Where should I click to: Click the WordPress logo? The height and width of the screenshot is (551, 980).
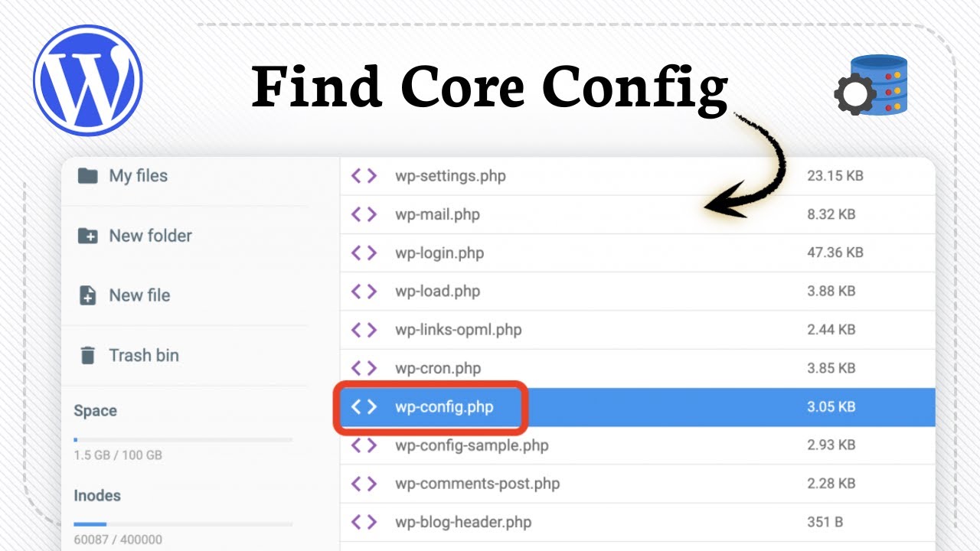[x=88, y=80]
